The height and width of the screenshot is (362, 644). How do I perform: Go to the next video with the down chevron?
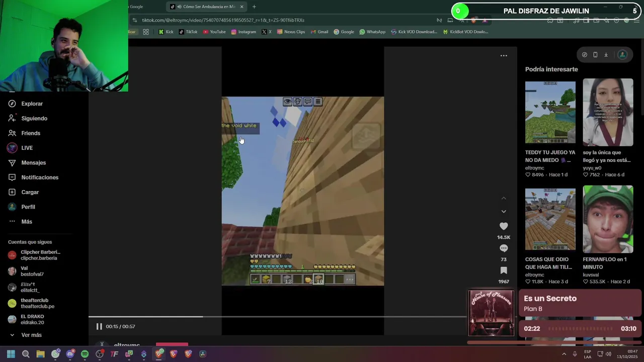tap(504, 211)
